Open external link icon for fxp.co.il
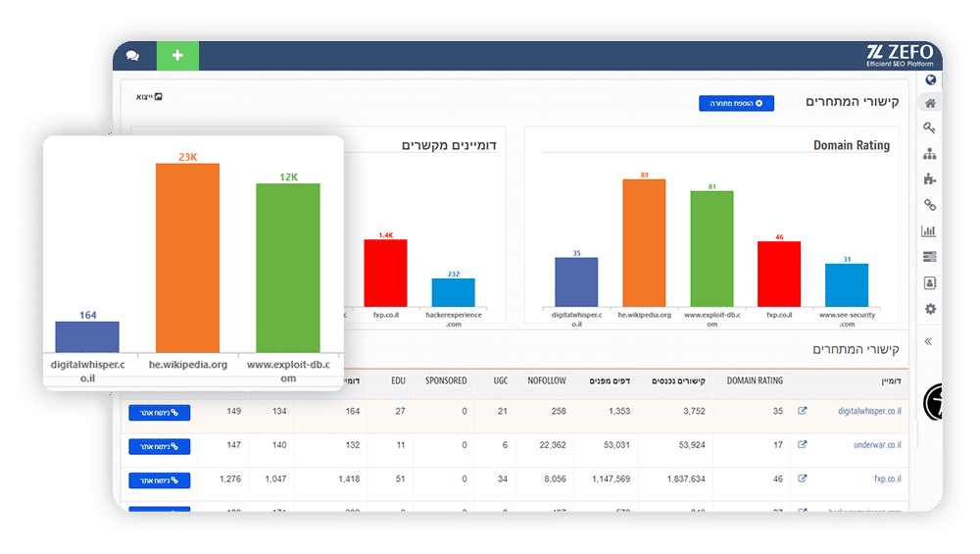980x554 pixels. pos(803,478)
